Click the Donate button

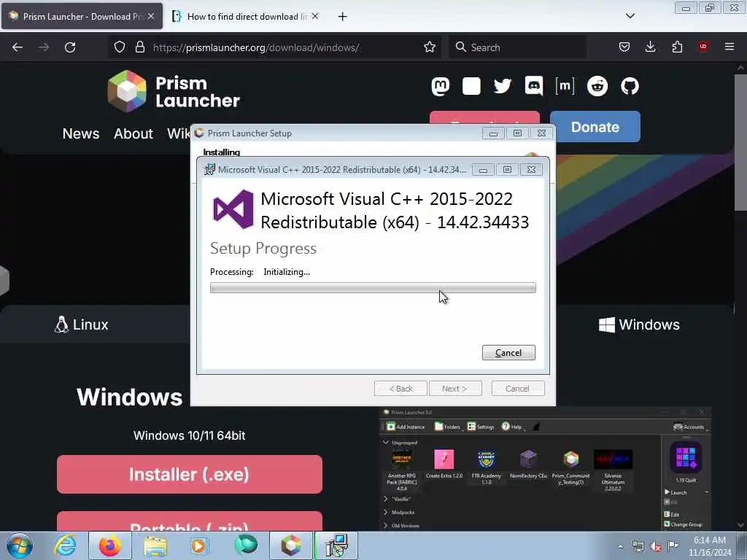pos(595,127)
